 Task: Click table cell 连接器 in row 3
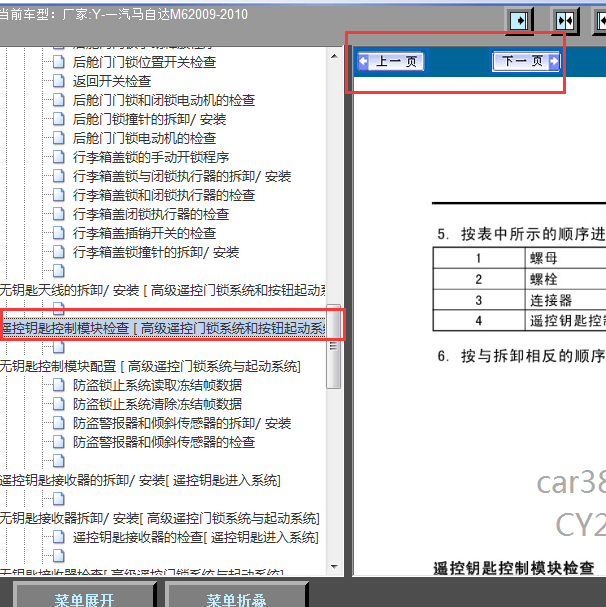(x=551, y=300)
